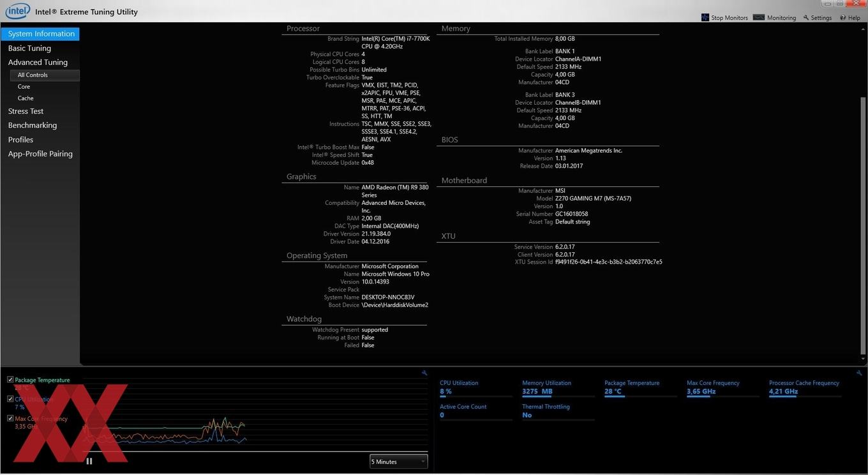Click the 'ChannelB-DIMM1' device locator value
This screenshot has width=868, height=475.
[578, 103]
